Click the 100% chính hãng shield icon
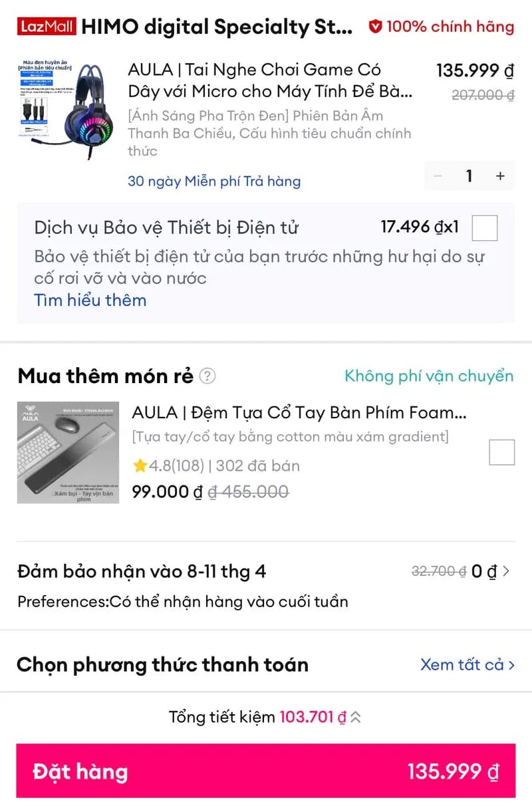Screen dimensions: 532x810 pos(376,27)
